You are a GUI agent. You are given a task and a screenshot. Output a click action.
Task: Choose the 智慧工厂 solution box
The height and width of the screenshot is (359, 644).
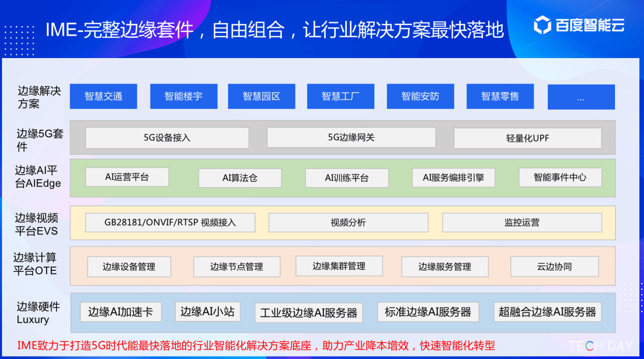pyautogui.click(x=341, y=96)
